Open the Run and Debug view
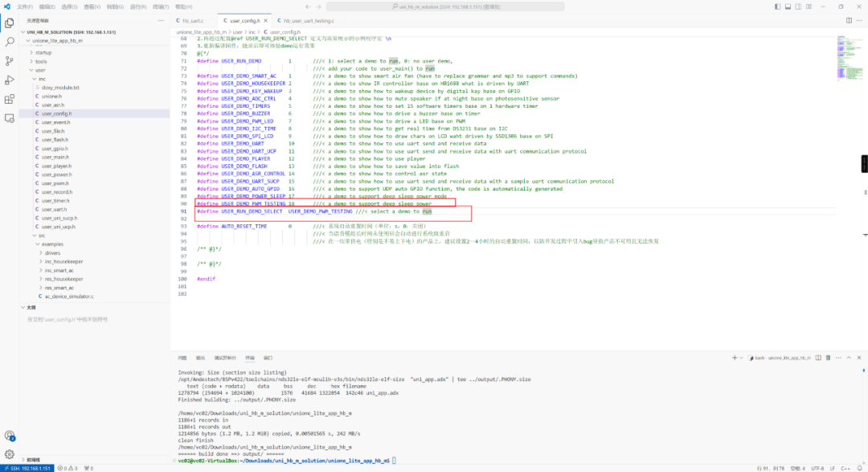The width and height of the screenshot is (868, 472). point(10,80)
